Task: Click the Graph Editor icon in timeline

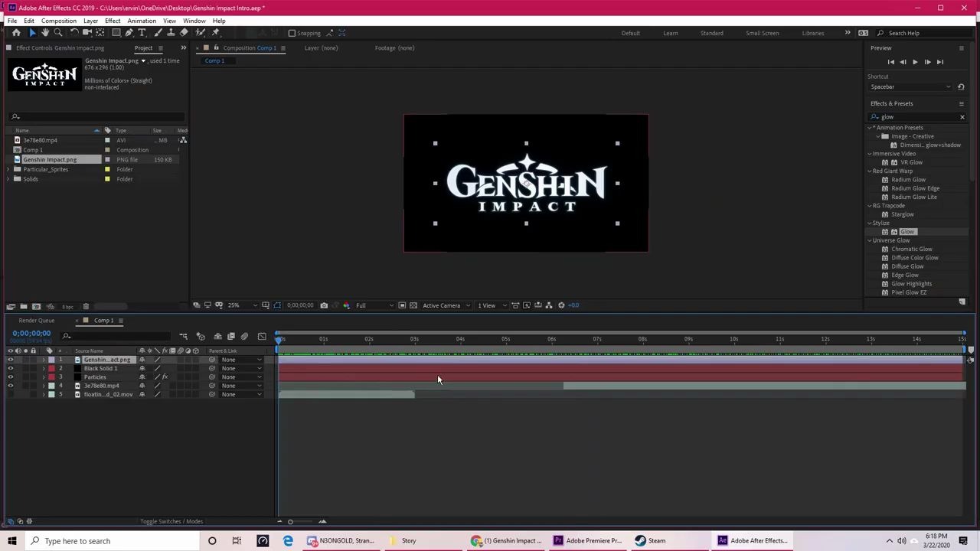Action: point(262,336)
